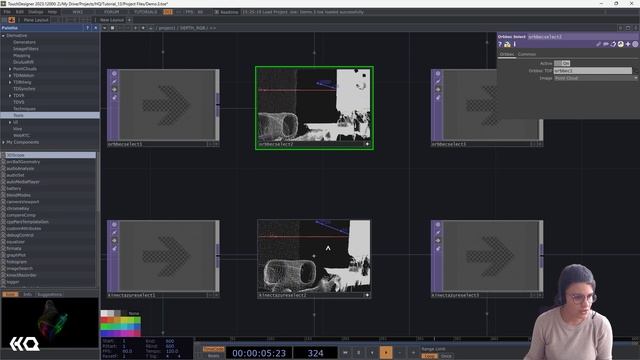Open the Help menu
Viewport: 640px width, 360px height.
[x=52, y=12]
